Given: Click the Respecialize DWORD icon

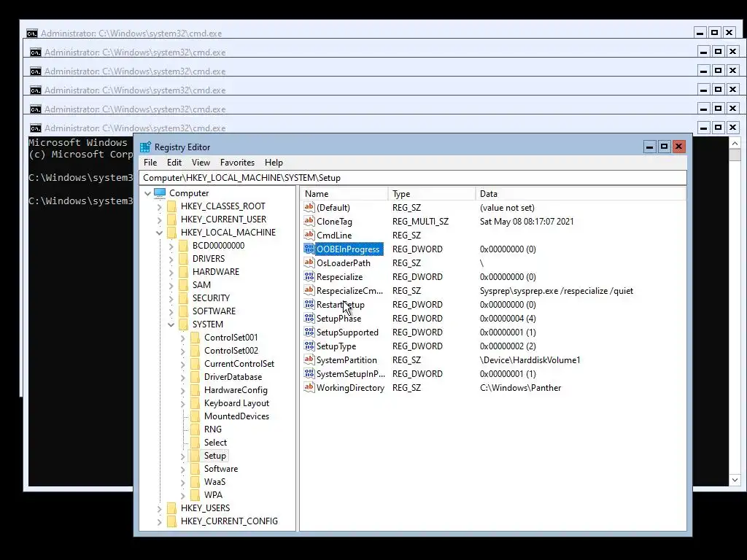Looking at the screenshot, I should [309, 276].
